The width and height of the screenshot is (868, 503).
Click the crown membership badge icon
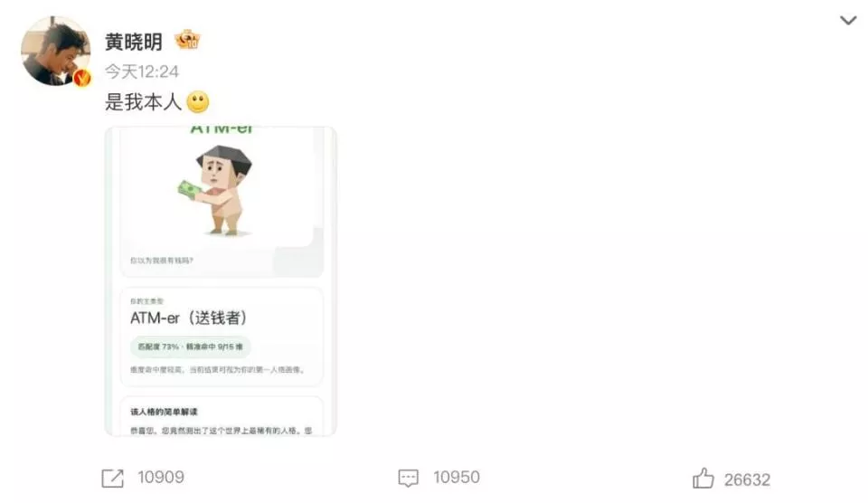pyautogui.click(x=187, y=40)
